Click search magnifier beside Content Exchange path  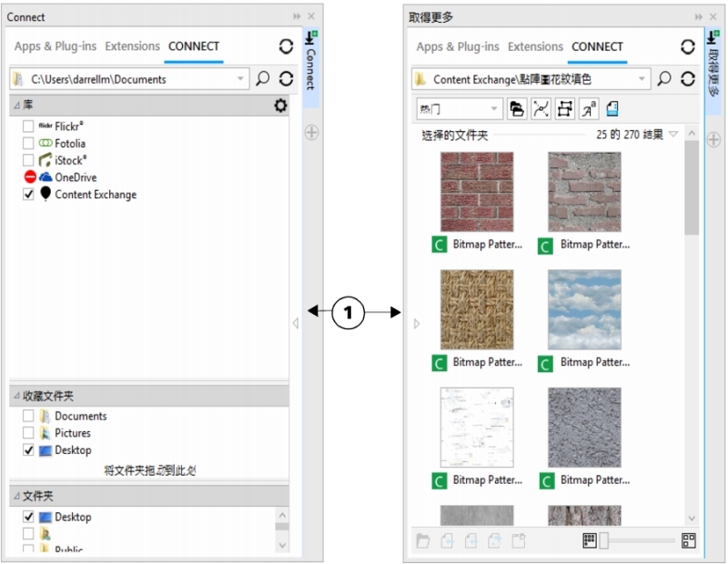(665, 79)
